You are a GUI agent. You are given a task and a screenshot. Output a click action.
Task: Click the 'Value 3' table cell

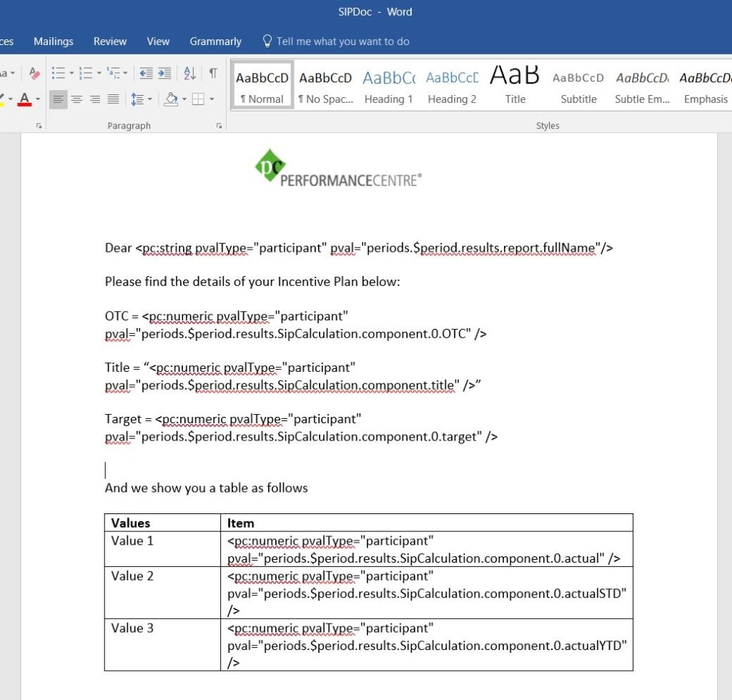pos(162,646)
